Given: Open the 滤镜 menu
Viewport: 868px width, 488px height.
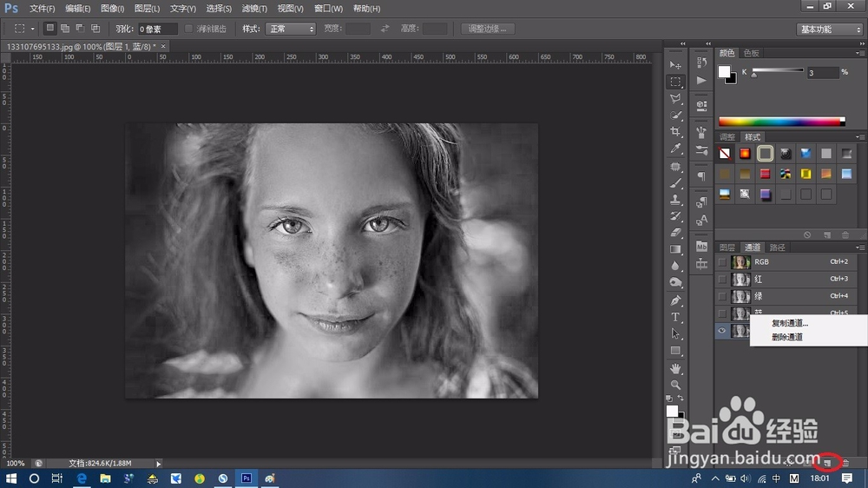Looking at the screenshot, I should click(254, 9).
